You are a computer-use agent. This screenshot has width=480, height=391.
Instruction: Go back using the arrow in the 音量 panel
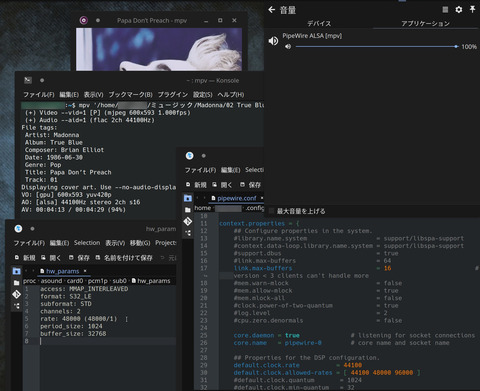[272, 10]
